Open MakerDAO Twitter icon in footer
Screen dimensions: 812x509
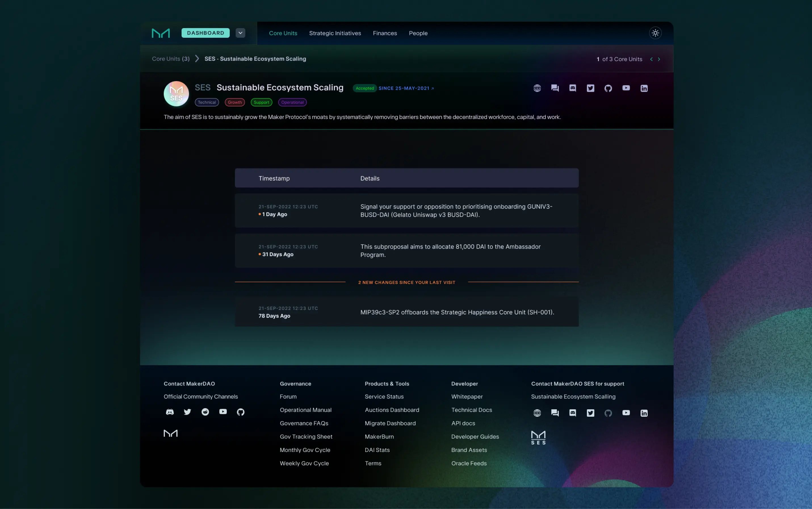pyautogui.click(x=187, y=412)
